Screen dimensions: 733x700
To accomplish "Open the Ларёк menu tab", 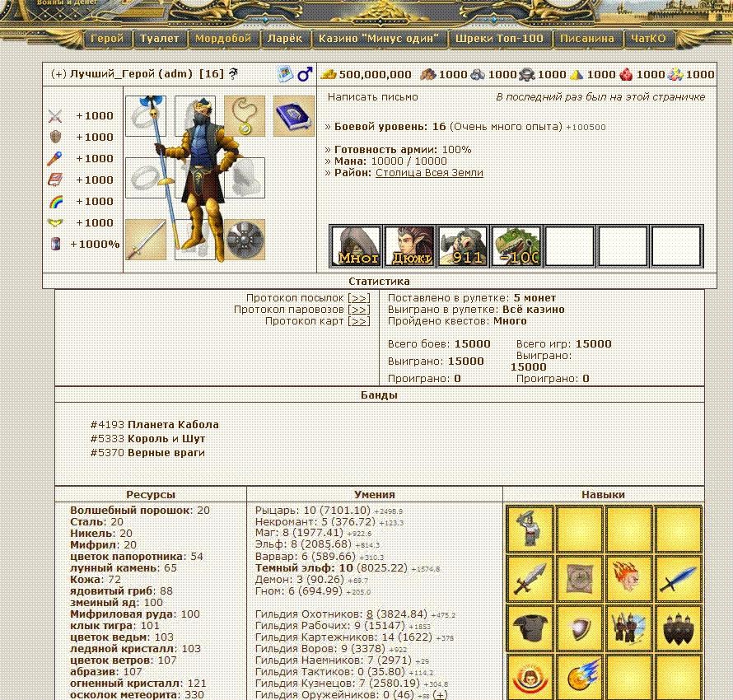I will pos(285,39).
